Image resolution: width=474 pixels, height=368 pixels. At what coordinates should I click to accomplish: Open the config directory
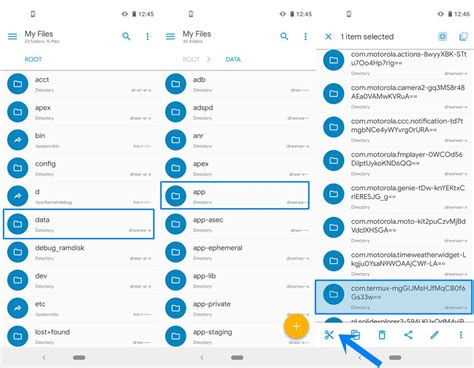coord(79,168)
